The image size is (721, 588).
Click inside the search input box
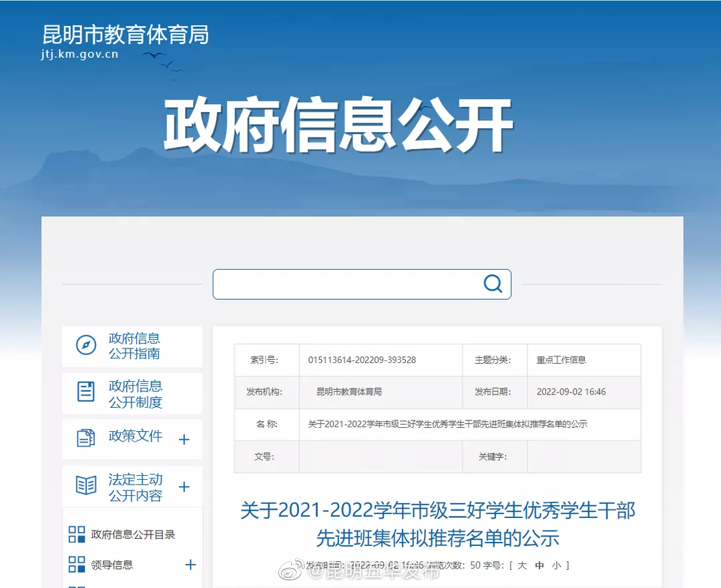pyautogui.click(x=347, y=284)
